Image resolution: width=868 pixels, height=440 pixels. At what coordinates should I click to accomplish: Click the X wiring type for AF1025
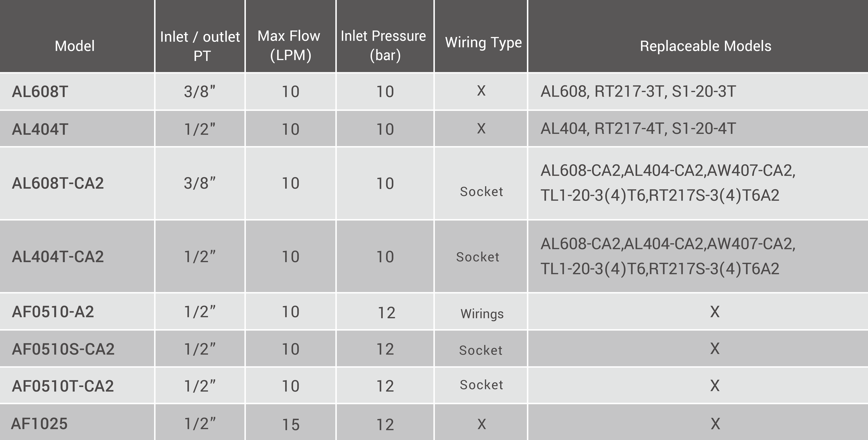[481, 424]
